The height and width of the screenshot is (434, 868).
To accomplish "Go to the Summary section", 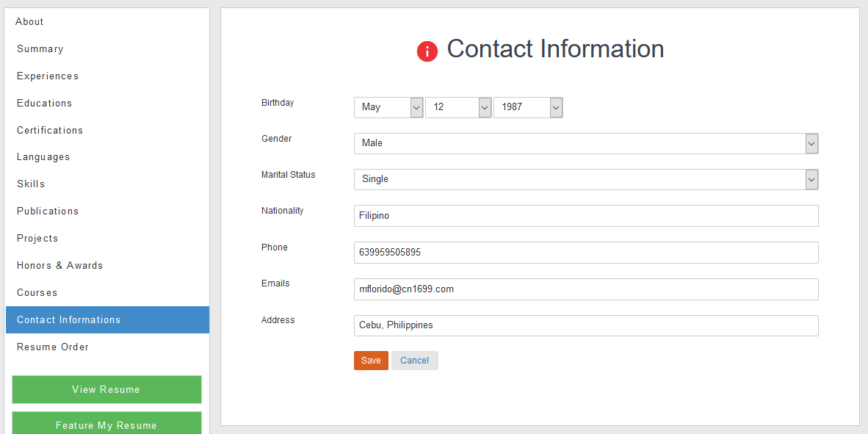I will (x=40, y=49).
